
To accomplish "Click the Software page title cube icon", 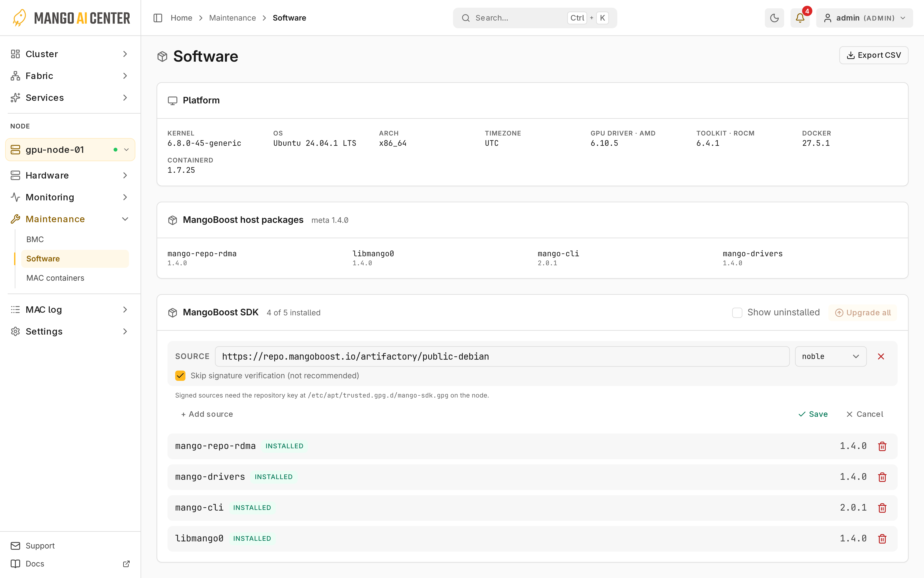I will (162, 57).
